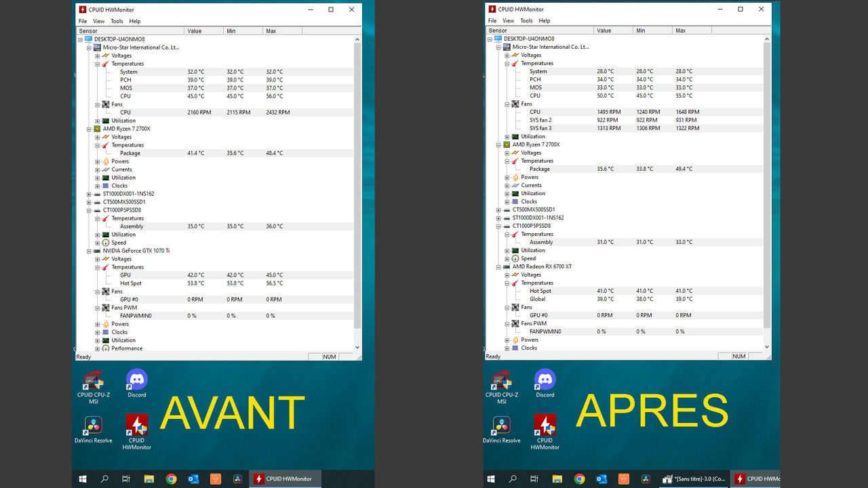The height and width of the screenshot is (488, 868).
Task: Open Google Chrome from the APRES taskbar
Action: click(x=580, y=479)
